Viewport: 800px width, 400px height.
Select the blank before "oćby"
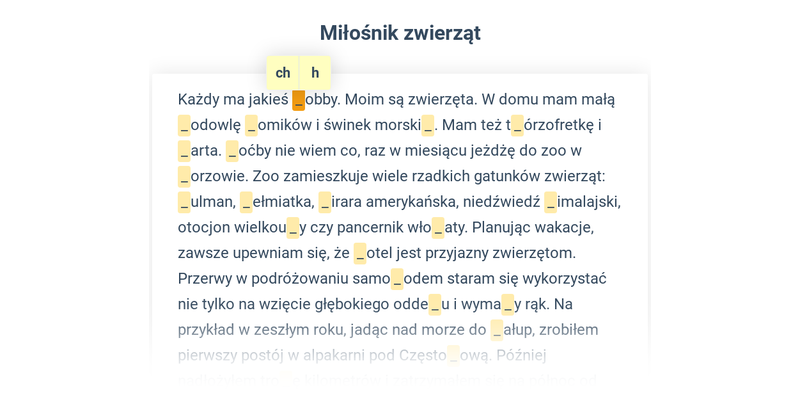pos(232,151)
